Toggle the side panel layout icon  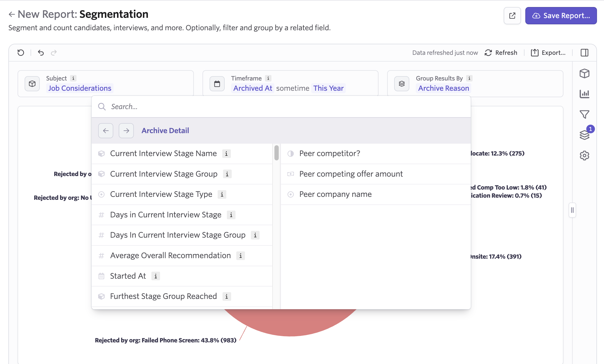[x=584, y=53]
